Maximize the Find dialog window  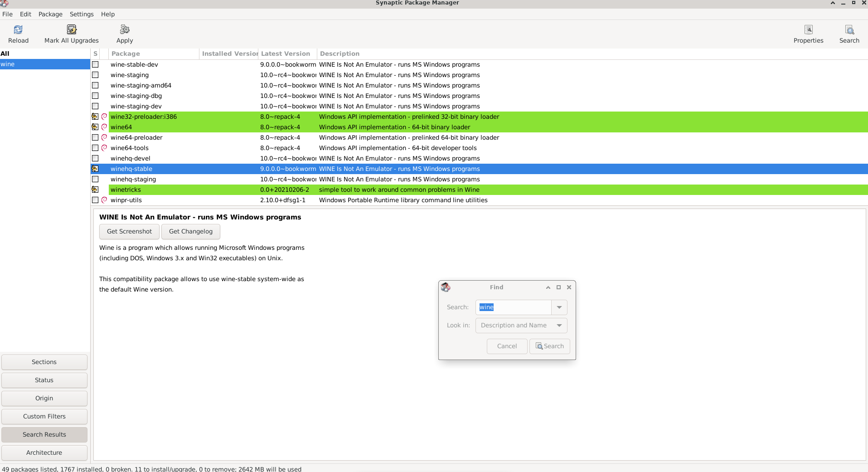click(558, 287)
